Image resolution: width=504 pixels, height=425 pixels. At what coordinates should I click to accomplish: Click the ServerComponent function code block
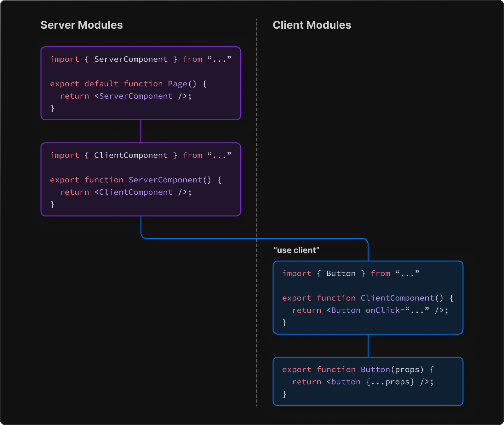(141, 180)
